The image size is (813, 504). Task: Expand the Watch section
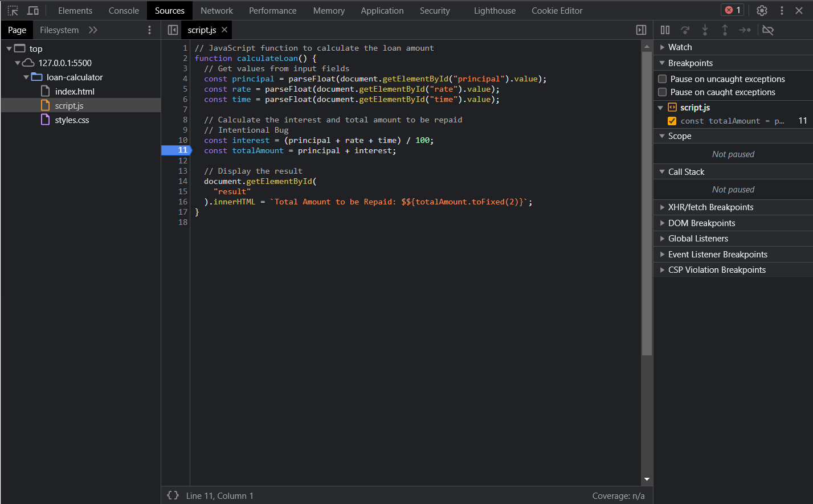tap(680, 47)
